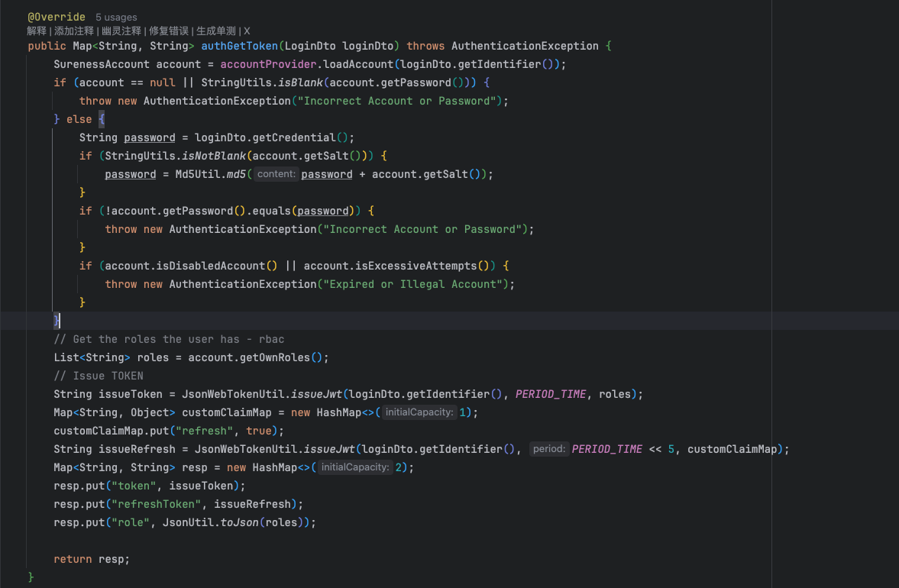Open the 5 usages inlay hint
This screenshot has width=899, height=588.
tap(116, 17)
